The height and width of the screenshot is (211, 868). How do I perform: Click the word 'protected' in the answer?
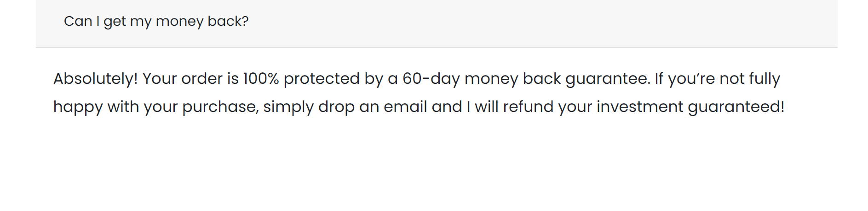[322, 79]
